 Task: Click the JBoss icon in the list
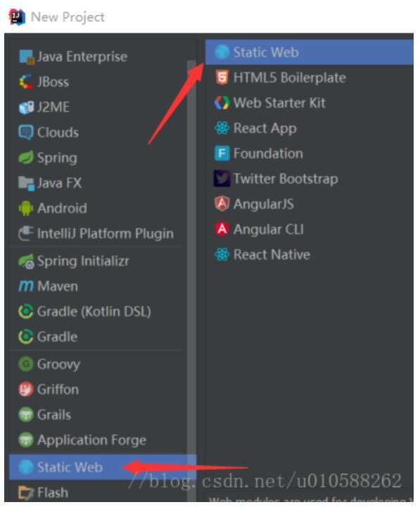tap(26, 82)
